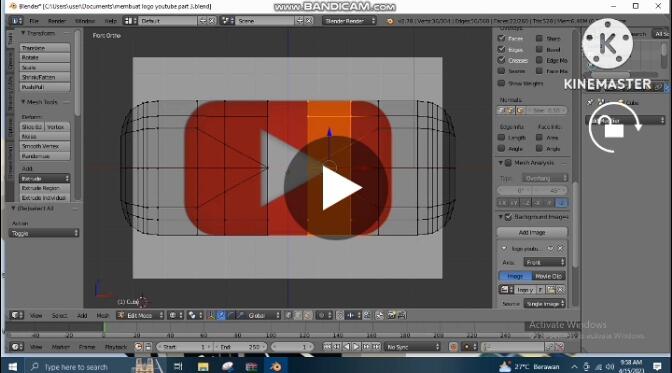This screenshot has width=672, height=373.
Task: Open the Info editor type selector icon
Action: pos(16,21)
